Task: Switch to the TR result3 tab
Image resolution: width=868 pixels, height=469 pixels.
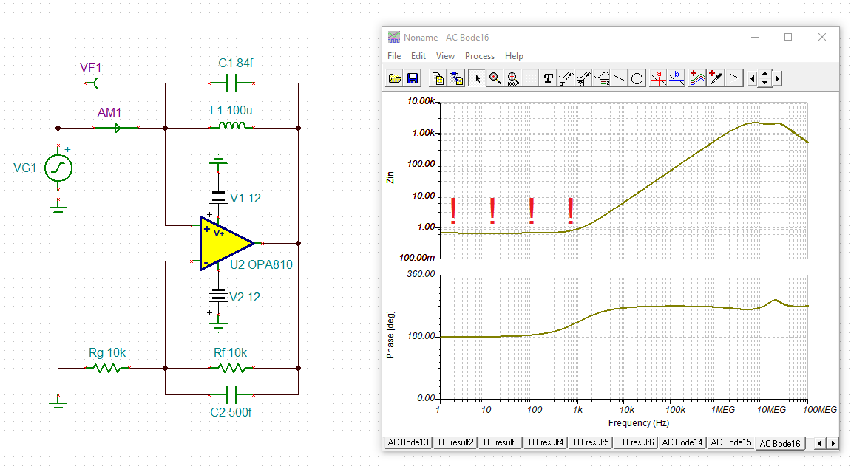Action: pyautogui.click(x=500, y=442)
